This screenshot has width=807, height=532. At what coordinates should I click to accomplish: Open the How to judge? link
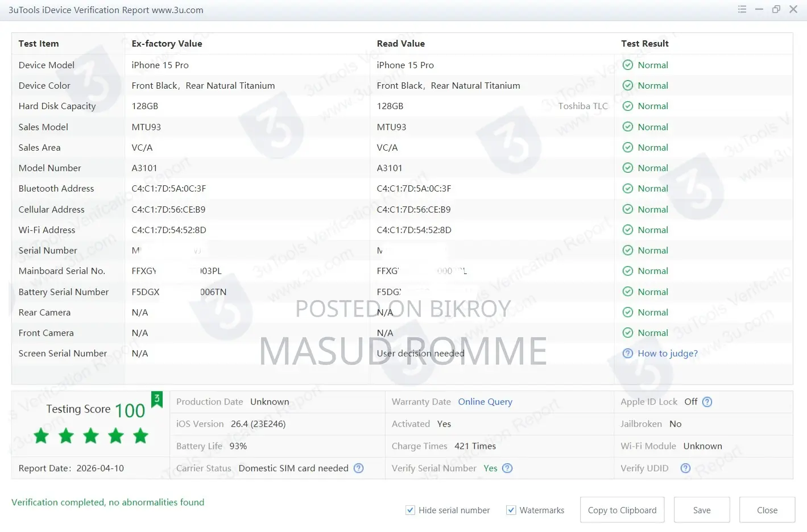668,354
